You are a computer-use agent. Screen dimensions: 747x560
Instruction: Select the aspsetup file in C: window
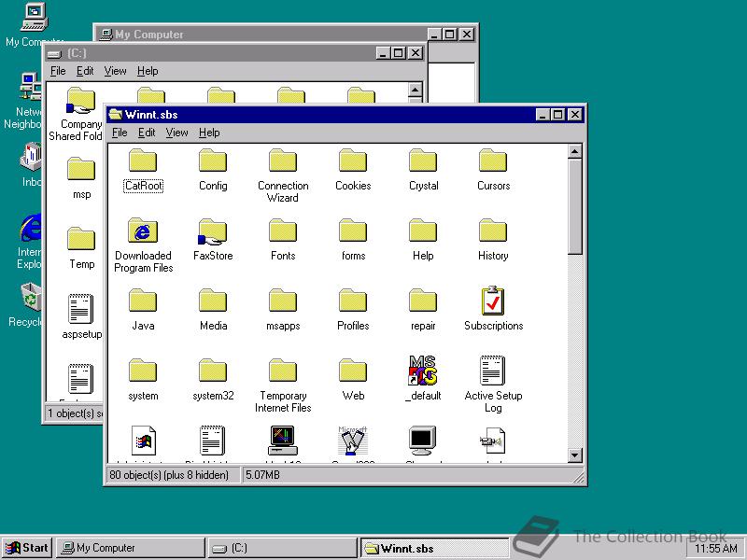(81, 316)
